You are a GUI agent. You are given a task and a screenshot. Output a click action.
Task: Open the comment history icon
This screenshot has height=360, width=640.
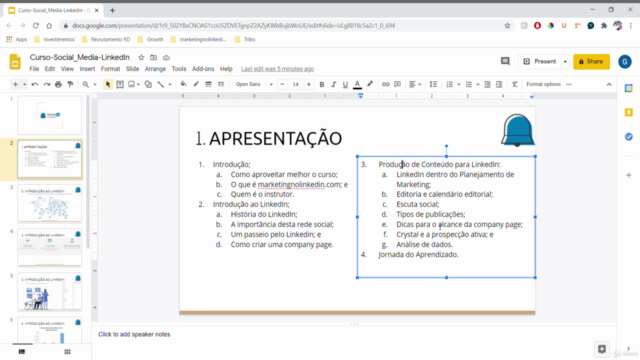[x=505, y=61]
